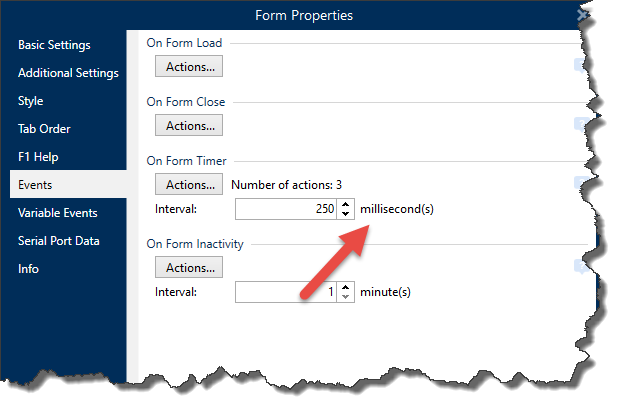
Task: Open the Info tab
Action: click(x=28, y=269)
